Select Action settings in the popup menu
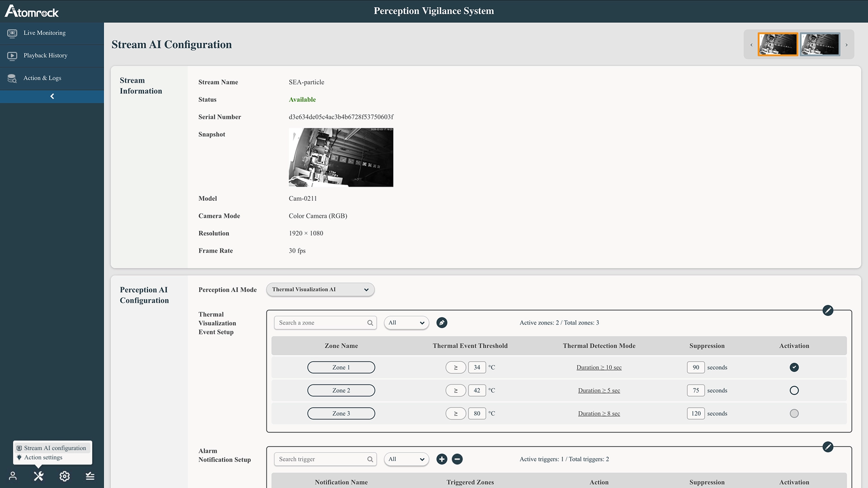The height and width of the screenshot is (488, 868). 43,457
